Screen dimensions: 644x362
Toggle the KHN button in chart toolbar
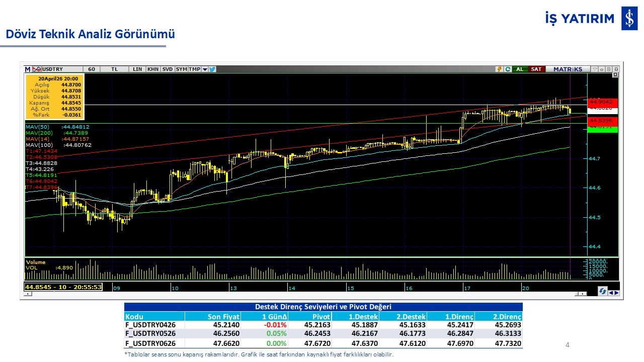pyautogui.click(x=153, y=69)
